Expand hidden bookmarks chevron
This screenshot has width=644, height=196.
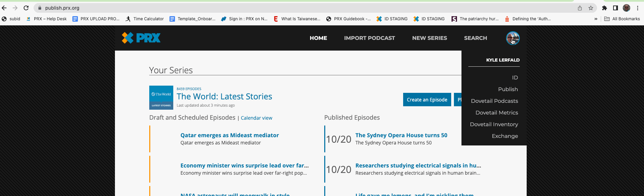point(596,19)
